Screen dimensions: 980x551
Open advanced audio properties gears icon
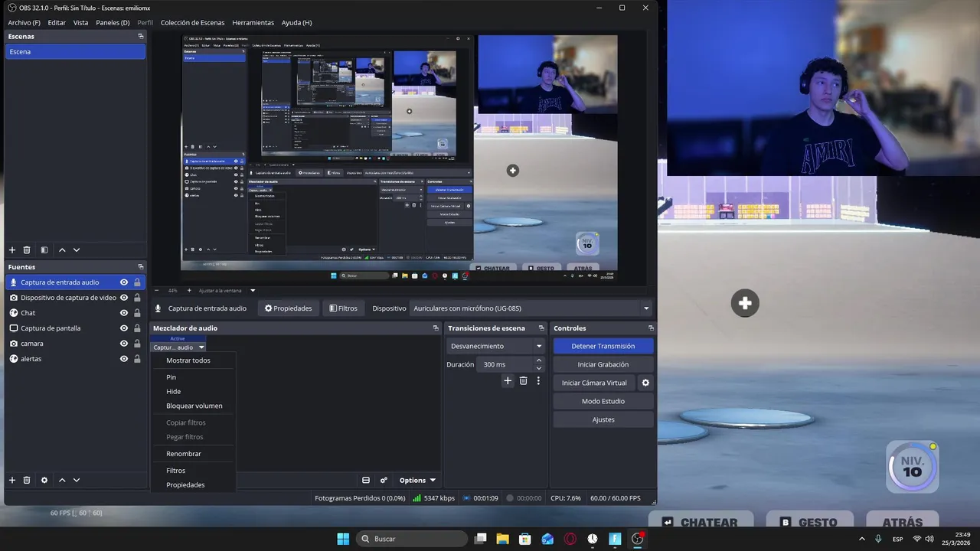[384, 481]
